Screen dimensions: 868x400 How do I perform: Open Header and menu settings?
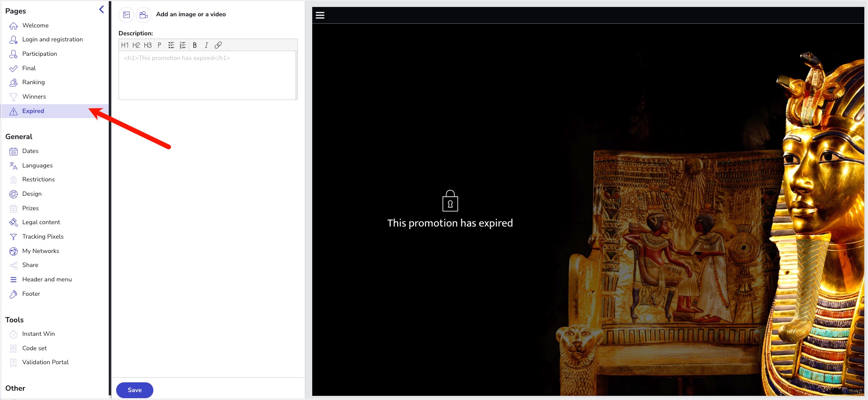click(x=47, y=280)
